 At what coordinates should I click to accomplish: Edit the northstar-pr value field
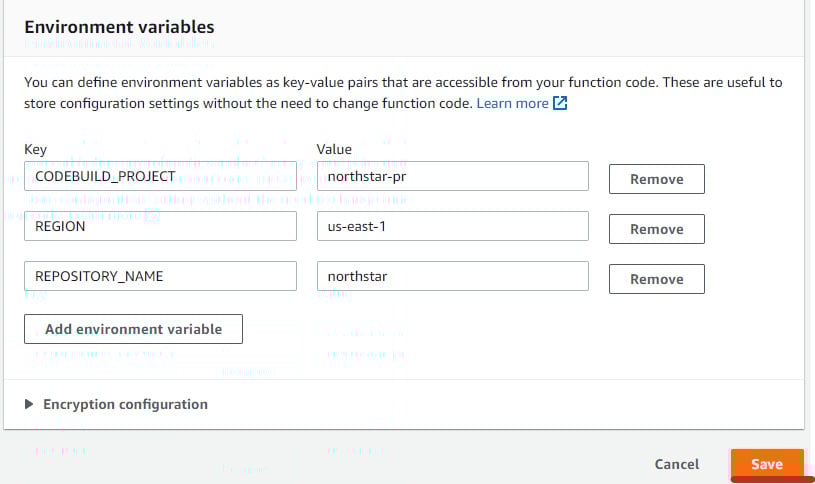[453, 176]
